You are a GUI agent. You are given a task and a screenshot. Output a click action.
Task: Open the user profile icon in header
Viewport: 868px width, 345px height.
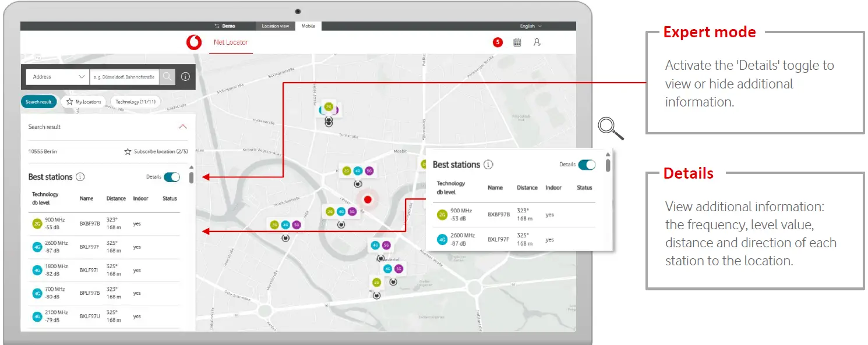click(x=537, y=42)
